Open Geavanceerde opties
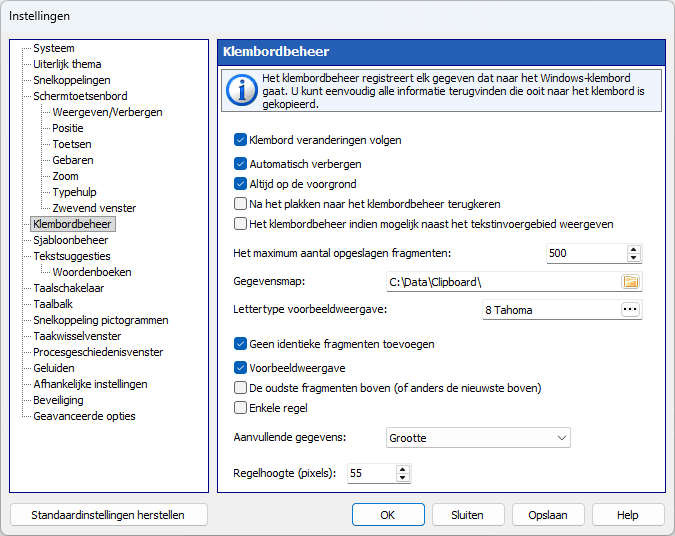 [84, 416]
